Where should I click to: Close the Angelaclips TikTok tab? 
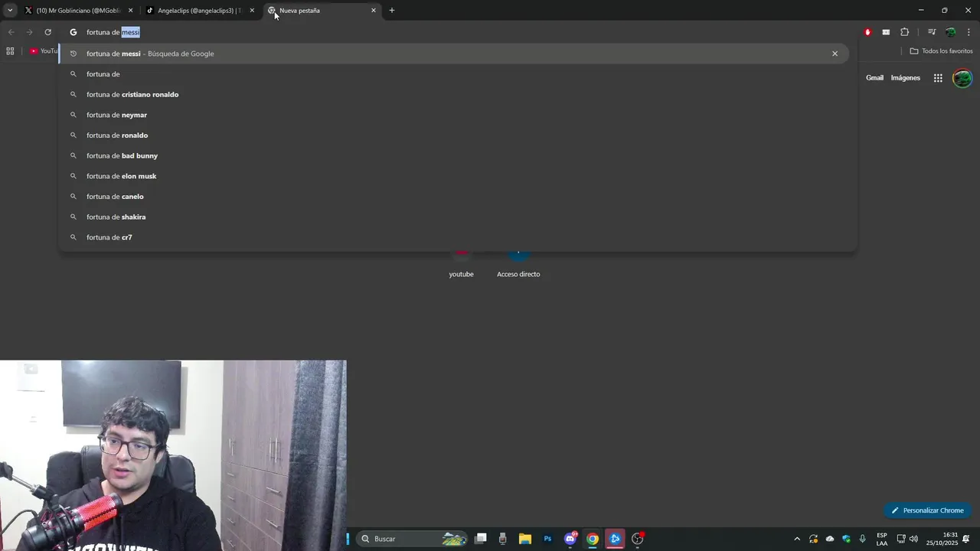pyautogui.click(x=252, y=11)
